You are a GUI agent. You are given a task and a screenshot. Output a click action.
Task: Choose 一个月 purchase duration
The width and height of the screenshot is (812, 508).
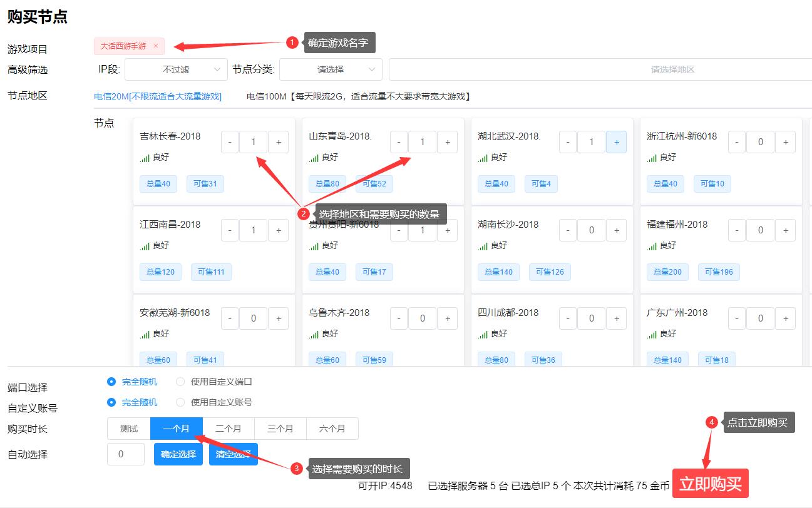[177, 429]
